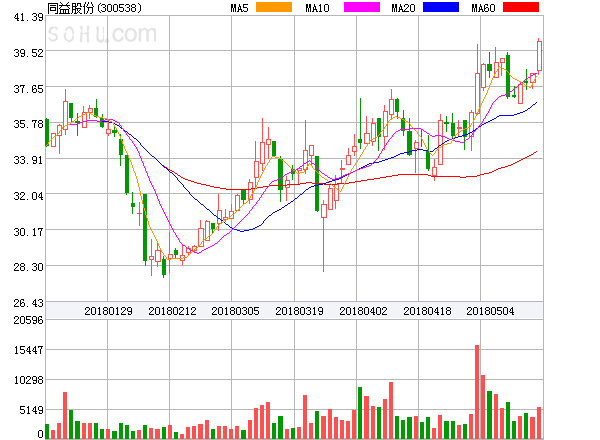Click the red MA60 legend swatch
Viewport: 600px width, 440px height.
521,7
